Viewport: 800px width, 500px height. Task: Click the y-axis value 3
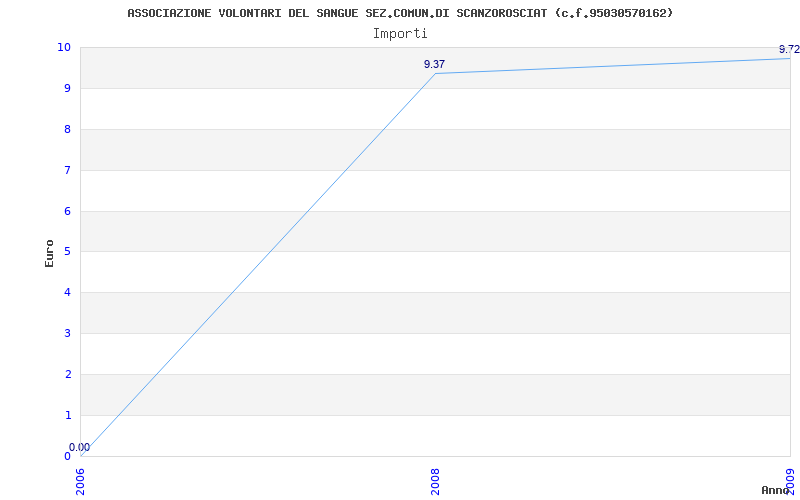(x=67, y=333)
